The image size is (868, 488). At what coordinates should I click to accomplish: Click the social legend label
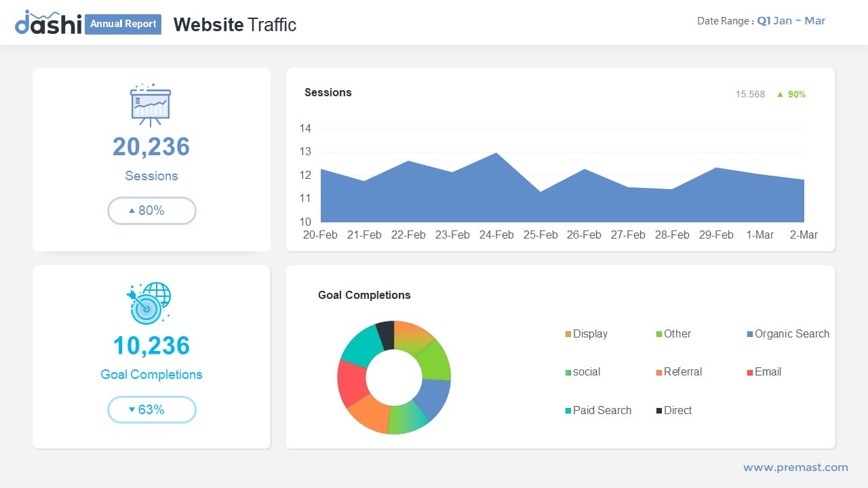(x=587, y=372)
